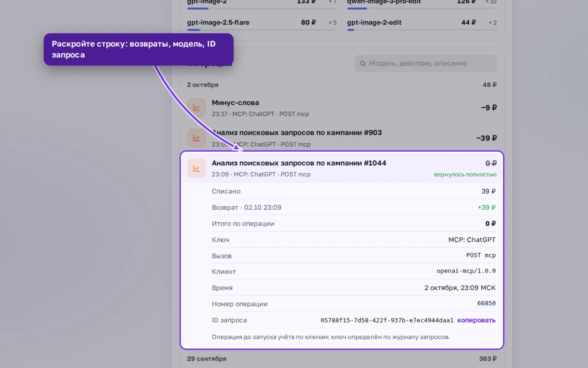588x368 pixels.
Task: Click the gpt-image-2-edit usage bar
Action: click(422, 30)
